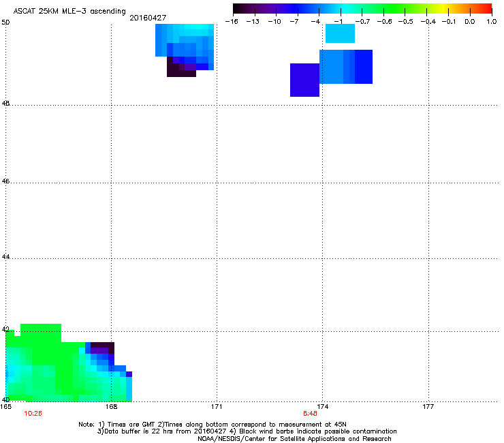Click the latitude label '50'
Screen dimensions: 504x443
point(5,22)
